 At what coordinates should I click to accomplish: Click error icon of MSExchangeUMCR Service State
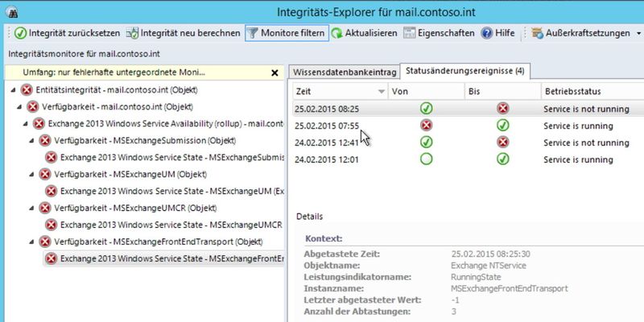[x=52, y=225]
